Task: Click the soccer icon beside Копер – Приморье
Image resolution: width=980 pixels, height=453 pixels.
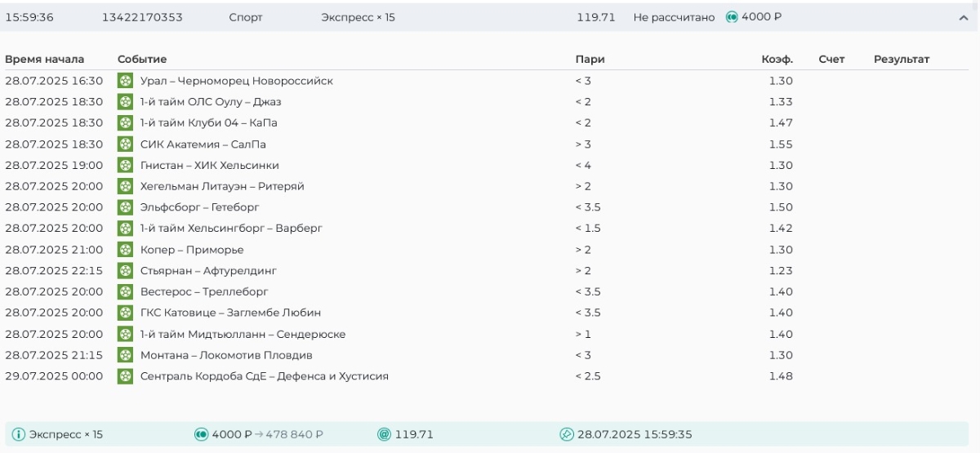Action: coord(125,250)
